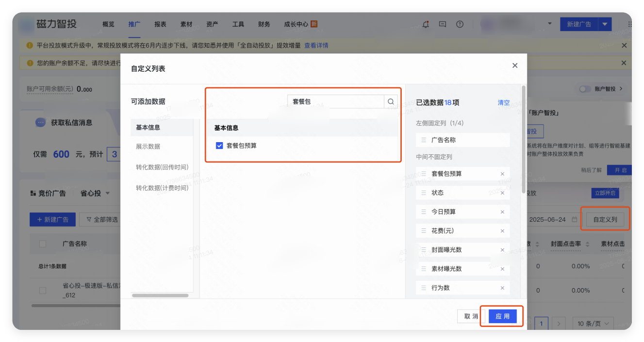Click the help question mark icon
644x342 pixels.
(x=459, y=24)
